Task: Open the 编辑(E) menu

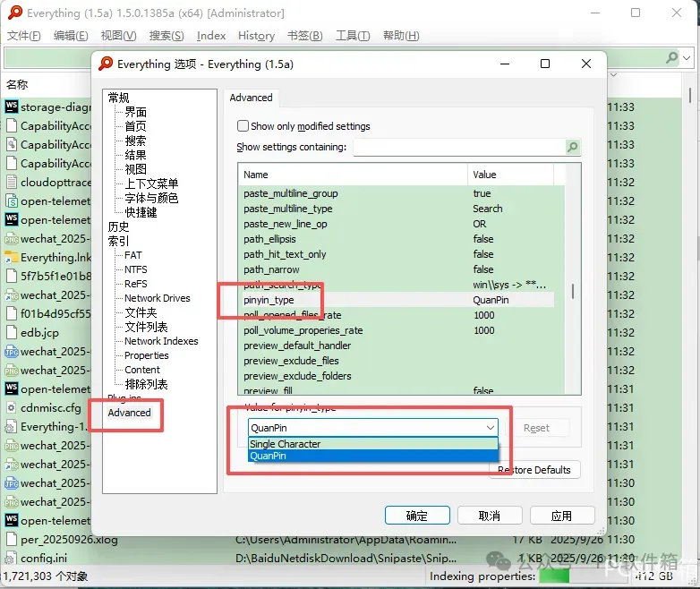Action: (x=71, y=36)
